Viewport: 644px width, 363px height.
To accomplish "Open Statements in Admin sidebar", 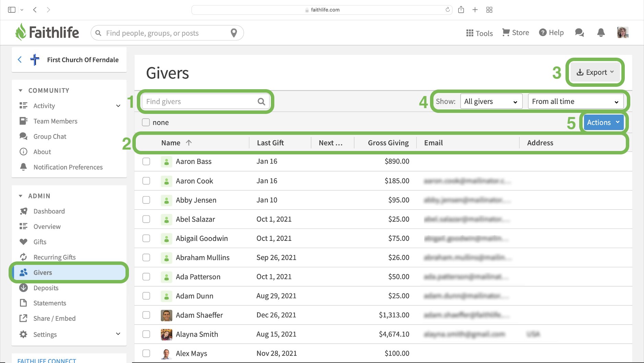I will [50, 303].
